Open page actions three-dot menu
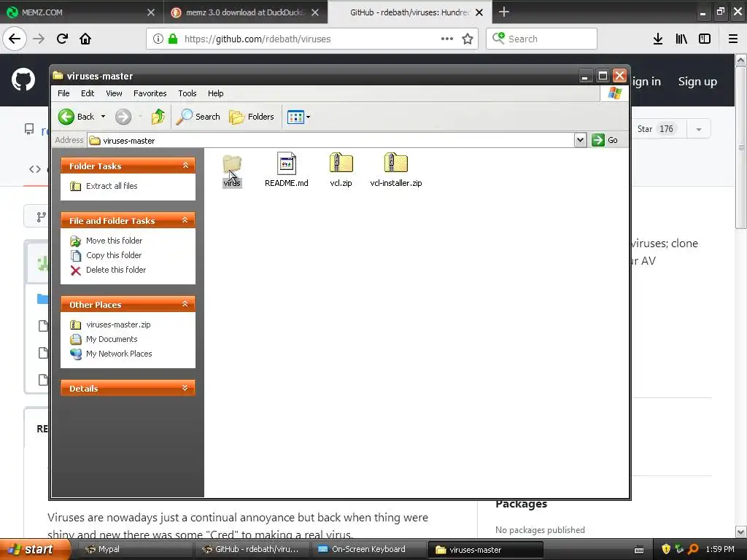 [447, 39]
